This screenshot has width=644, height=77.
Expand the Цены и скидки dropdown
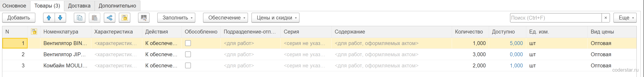pos(275,18)
